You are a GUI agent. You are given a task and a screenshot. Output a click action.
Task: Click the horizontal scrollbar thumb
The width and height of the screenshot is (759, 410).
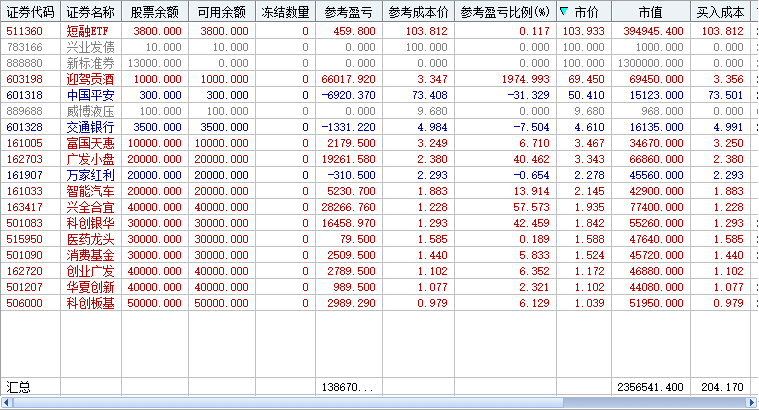[288, 403]
